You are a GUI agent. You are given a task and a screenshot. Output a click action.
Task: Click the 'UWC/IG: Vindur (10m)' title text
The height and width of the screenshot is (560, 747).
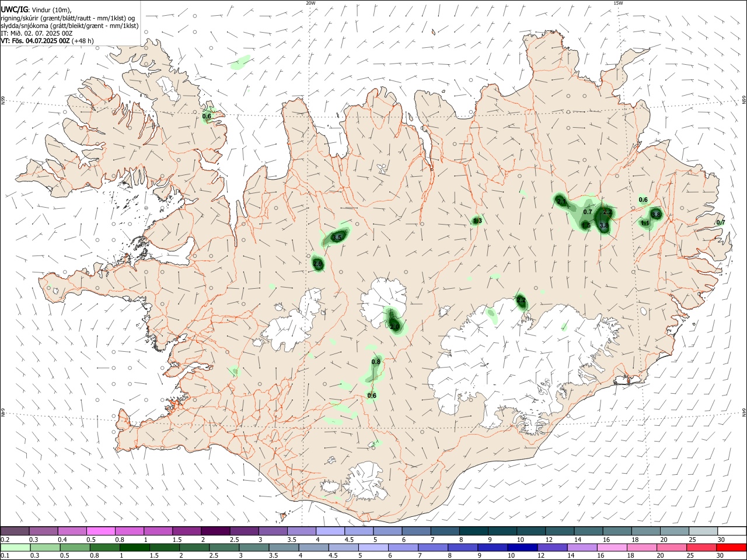click(36, 10)
